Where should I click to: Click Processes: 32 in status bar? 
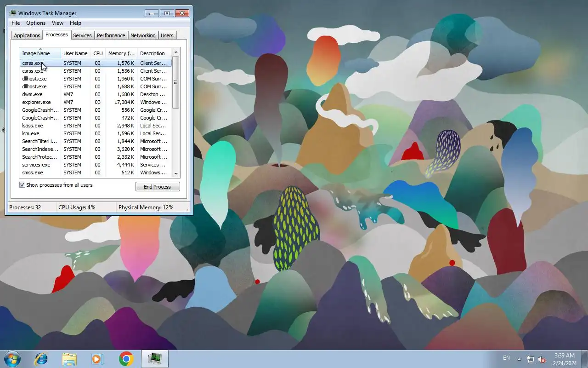click(x=25, y=207)
